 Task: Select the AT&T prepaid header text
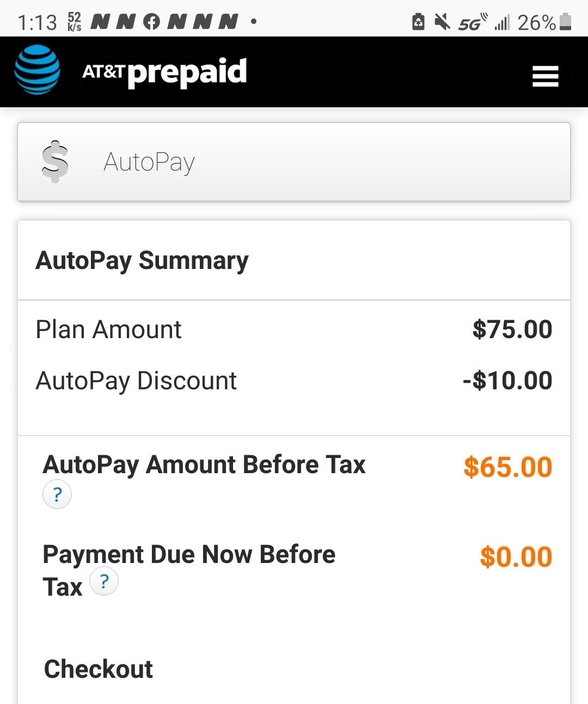[164, 71]
